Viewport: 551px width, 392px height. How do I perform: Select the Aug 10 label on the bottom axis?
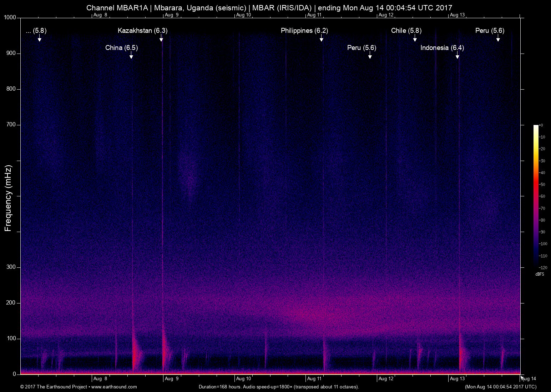click(243, 379)
